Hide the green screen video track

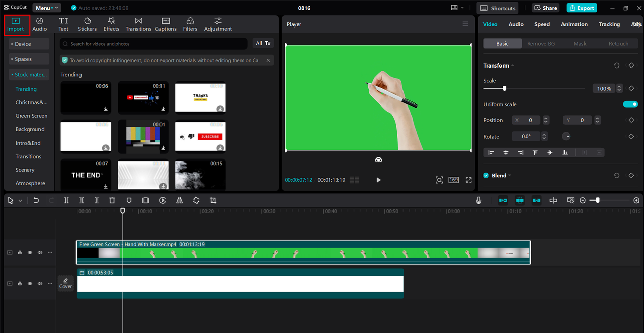(30, 252)
